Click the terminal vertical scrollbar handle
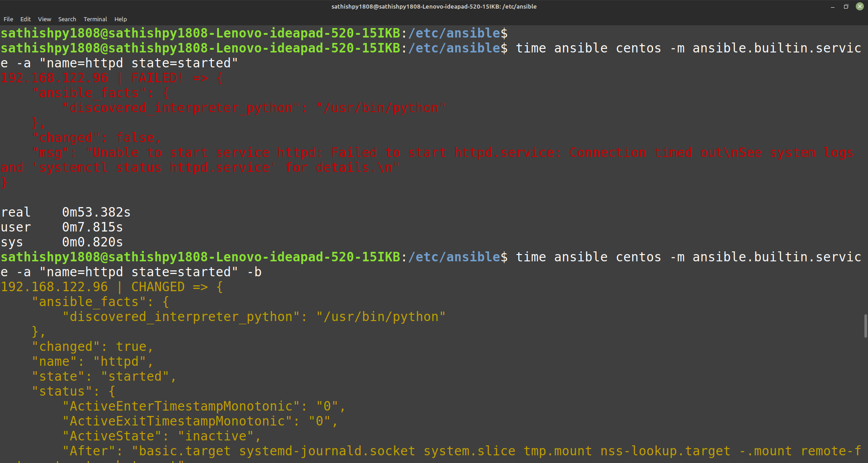Screen dimensions: 868x463 tap(865, 326)
